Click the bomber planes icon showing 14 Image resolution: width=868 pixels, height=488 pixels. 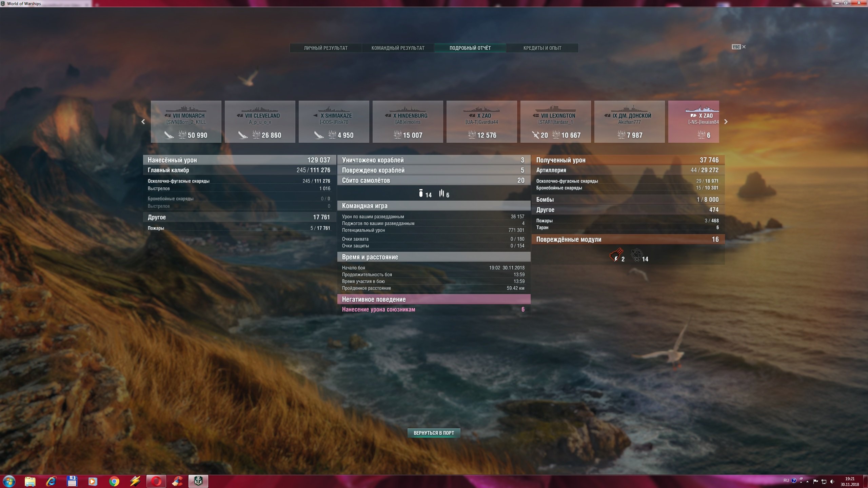pos(421,193)
